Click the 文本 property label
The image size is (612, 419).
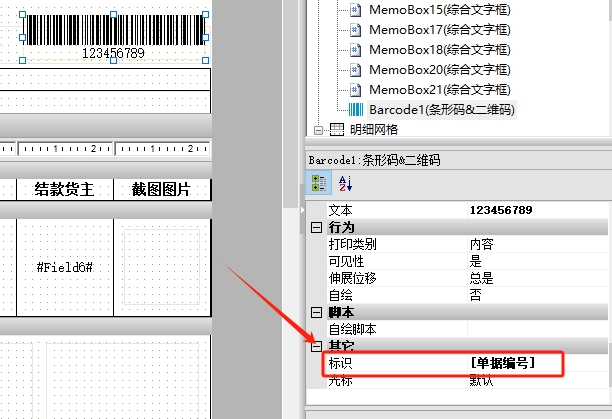340,210
